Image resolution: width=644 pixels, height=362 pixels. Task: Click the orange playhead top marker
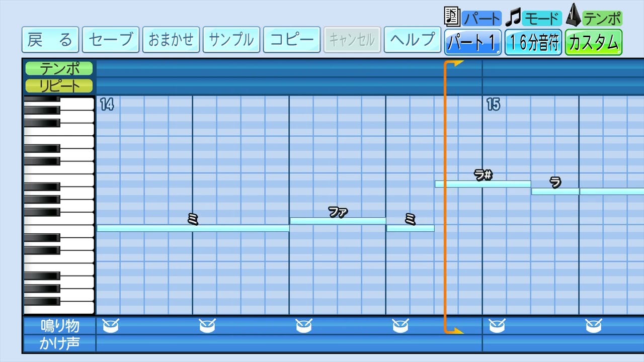pos(454,63)
